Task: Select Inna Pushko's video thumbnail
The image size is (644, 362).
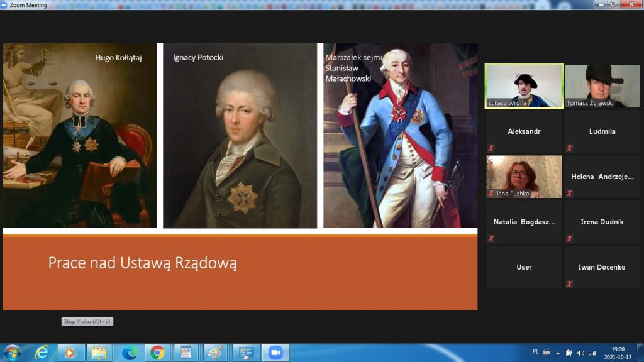Action: 524,177
